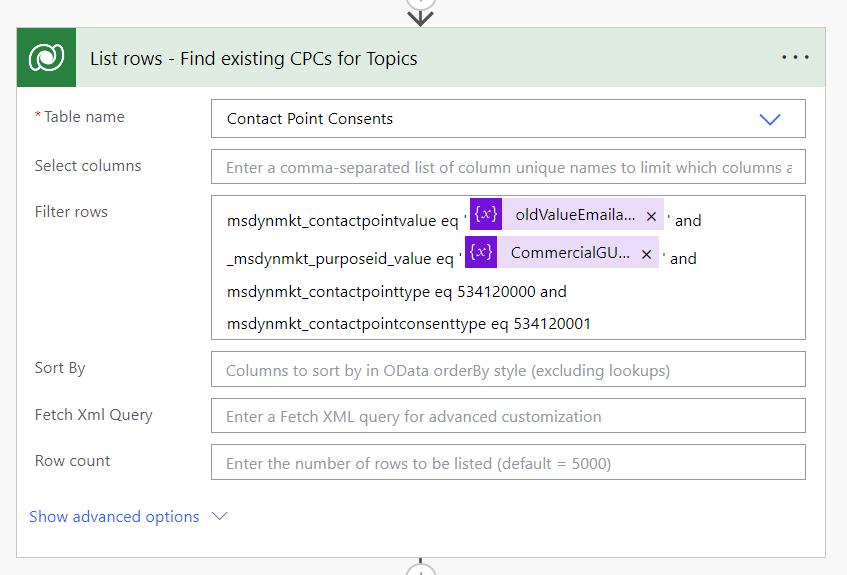The image size is (847, 575).
Task: Open the ellipsis menu for List rows action
Action: [x=795, y=58]
